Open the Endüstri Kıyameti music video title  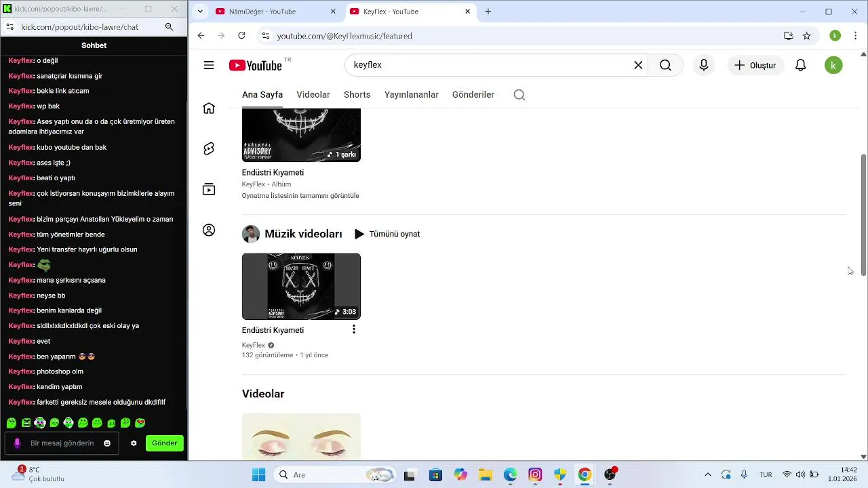click(x=273, y=330)
